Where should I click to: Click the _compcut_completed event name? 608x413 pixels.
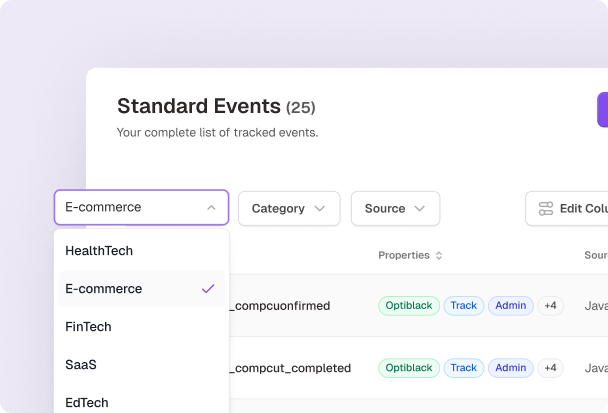290,368
